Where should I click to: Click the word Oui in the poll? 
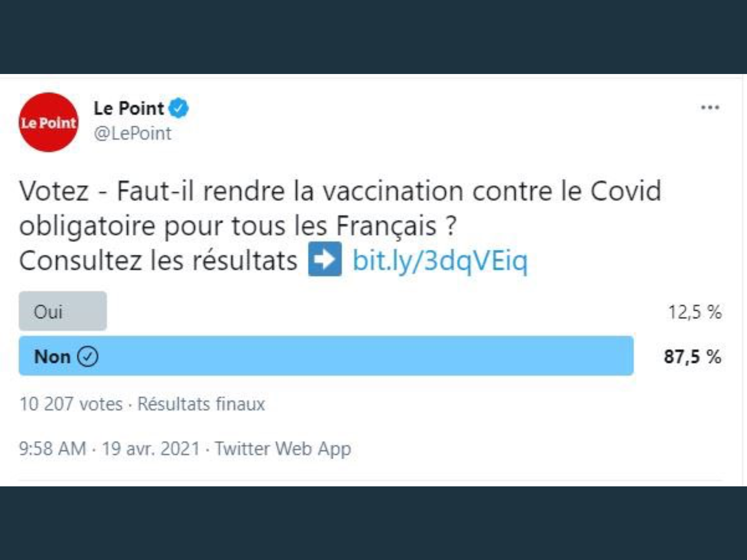coord(48,312)
